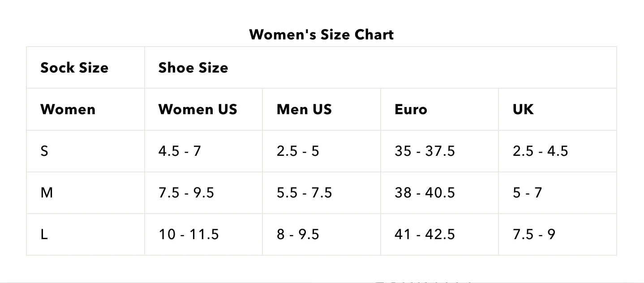Click the Euro column header
This screenshot has height=283, width=644.
[x=440, y=109]
